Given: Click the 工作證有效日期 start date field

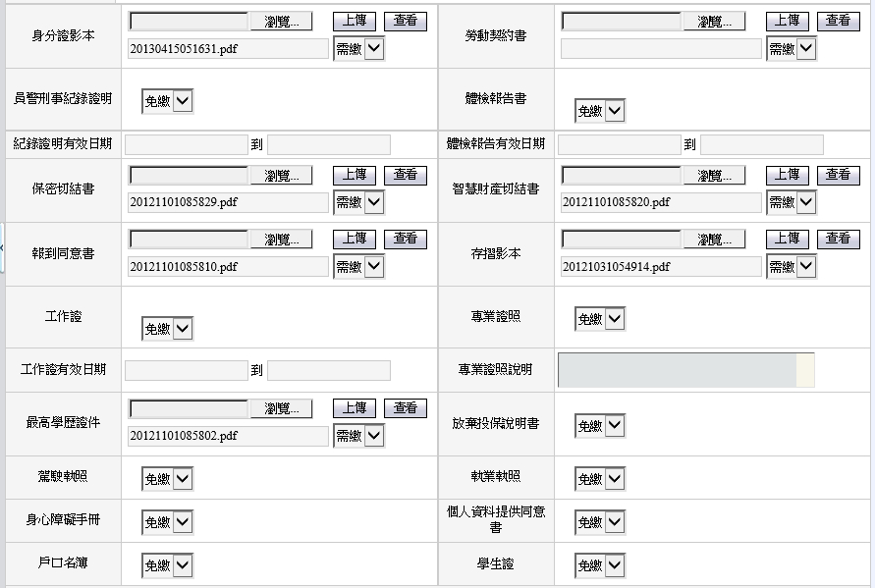Looking at the screenshot, I should (x=187, y=371).
